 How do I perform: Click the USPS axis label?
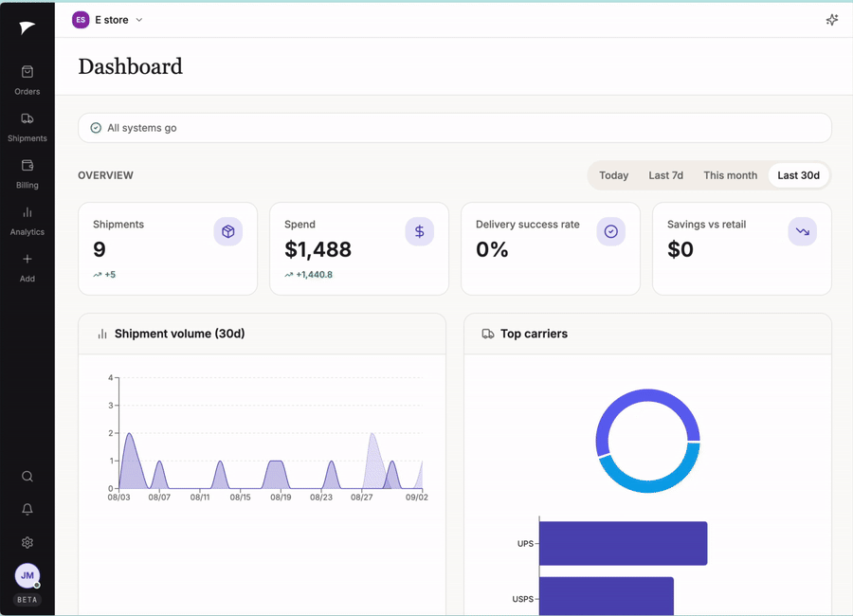523,599
